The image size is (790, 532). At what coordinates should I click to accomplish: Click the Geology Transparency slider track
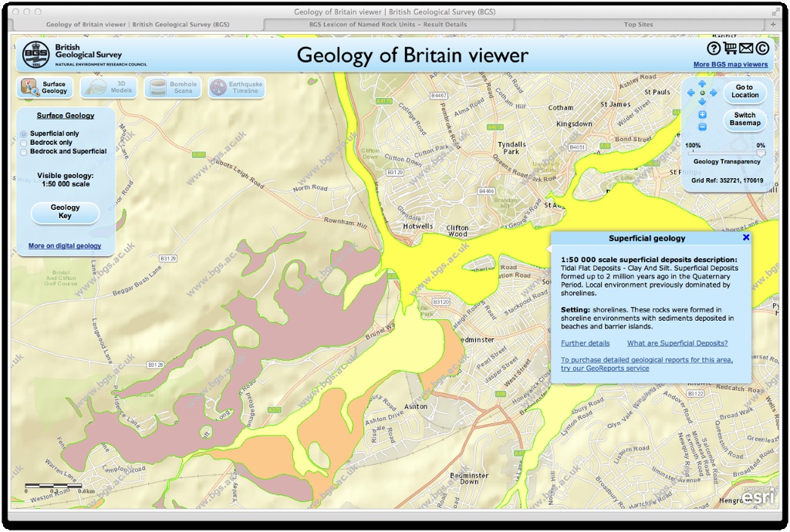pos(727,153)
